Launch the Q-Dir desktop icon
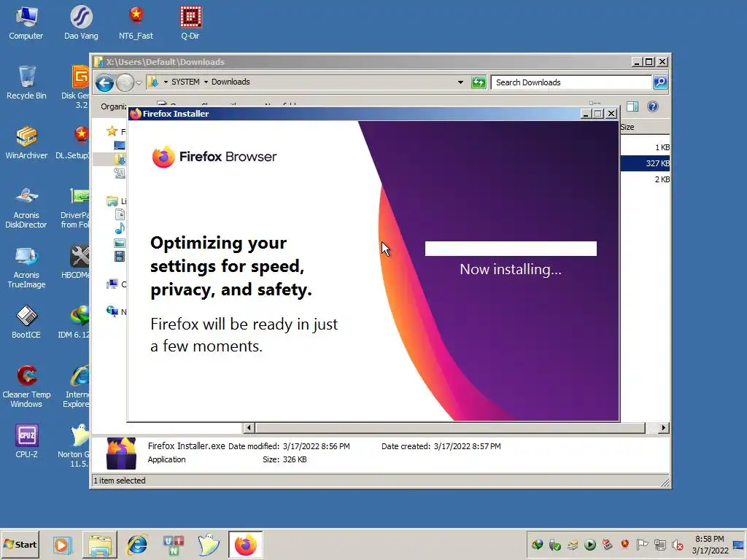Viewport: 747px width, 560px height. coord(190,23)
